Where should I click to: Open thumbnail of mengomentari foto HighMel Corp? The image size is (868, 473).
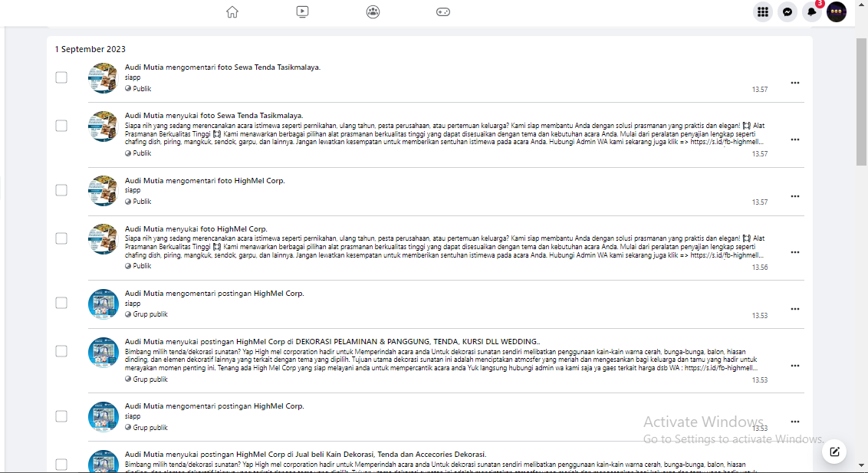[x=104, y=191]
